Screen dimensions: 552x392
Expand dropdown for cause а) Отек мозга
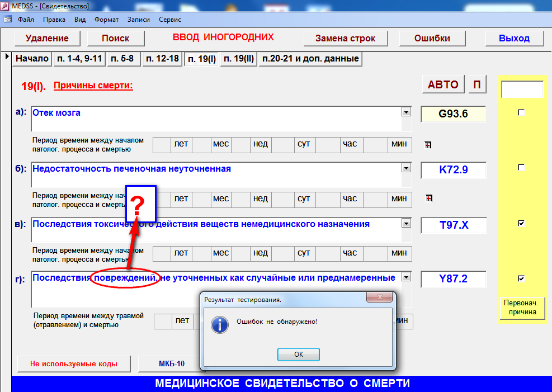406,112
